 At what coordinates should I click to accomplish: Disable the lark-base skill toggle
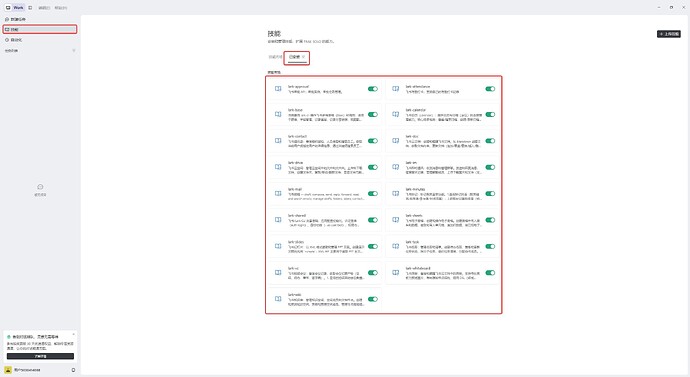tap(373, 114)
